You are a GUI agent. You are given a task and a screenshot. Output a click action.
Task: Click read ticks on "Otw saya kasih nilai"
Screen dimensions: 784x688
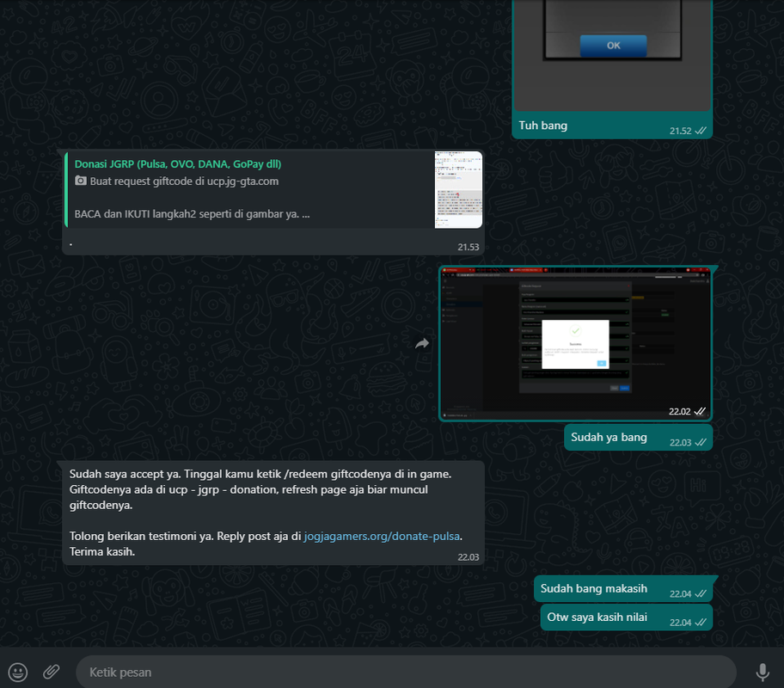[x=701, y=623]
